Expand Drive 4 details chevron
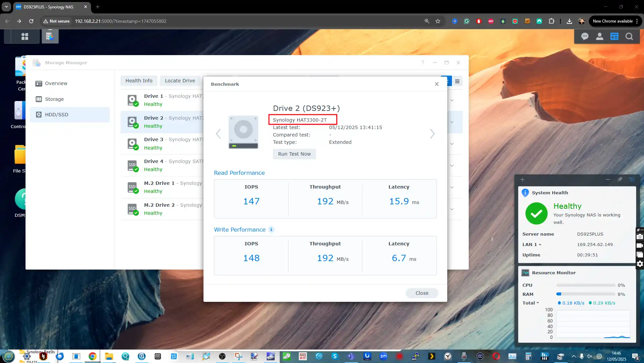Screen dimensions: 644x363 [452, 166]
